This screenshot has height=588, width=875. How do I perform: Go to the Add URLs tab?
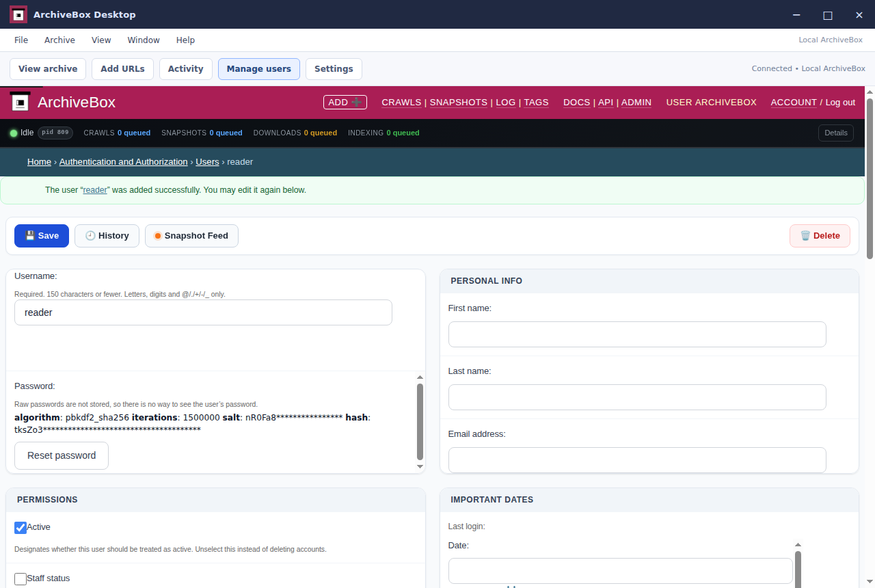point(122,69)
